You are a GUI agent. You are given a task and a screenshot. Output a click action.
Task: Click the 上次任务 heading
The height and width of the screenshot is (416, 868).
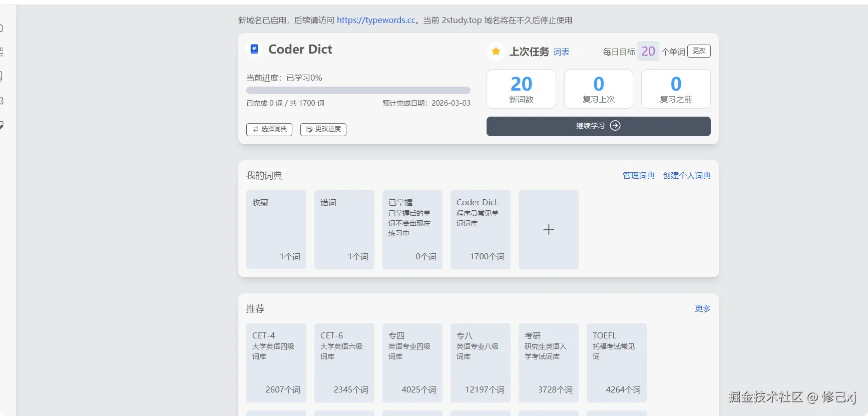tap(529, 52)
